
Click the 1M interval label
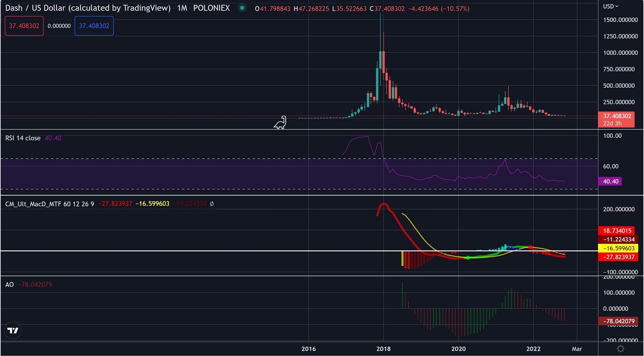(x=182, y=8)
